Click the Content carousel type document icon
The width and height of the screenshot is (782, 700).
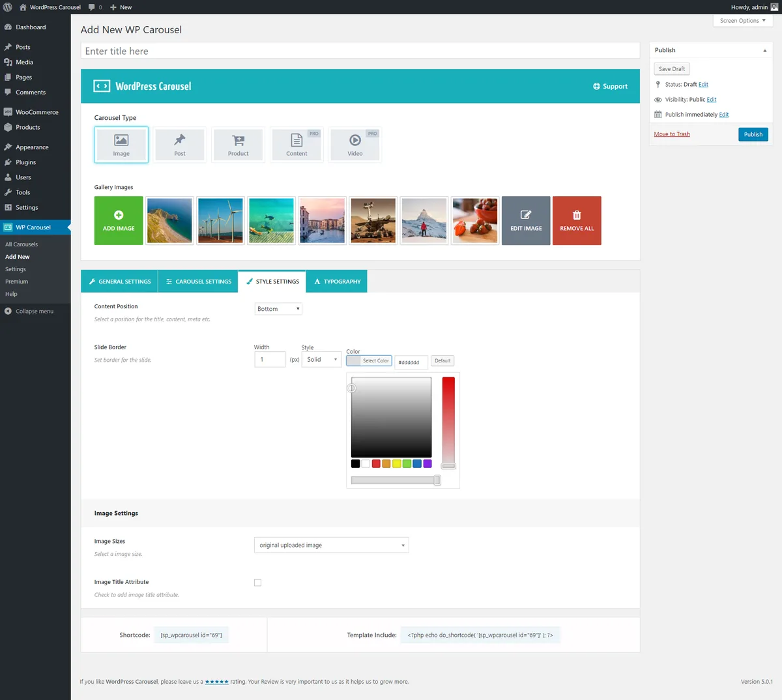pyautogui.click(x=297, y=140)
